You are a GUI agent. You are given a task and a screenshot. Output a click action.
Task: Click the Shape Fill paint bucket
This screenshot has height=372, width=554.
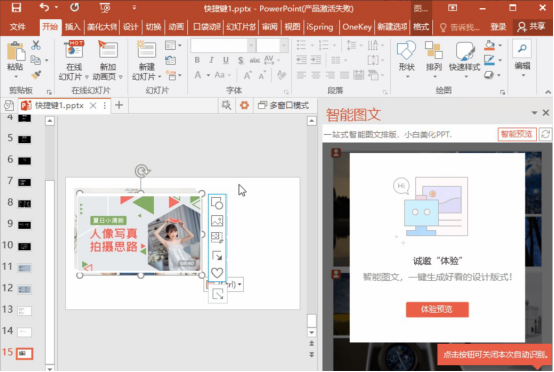[x=489, y=46]
